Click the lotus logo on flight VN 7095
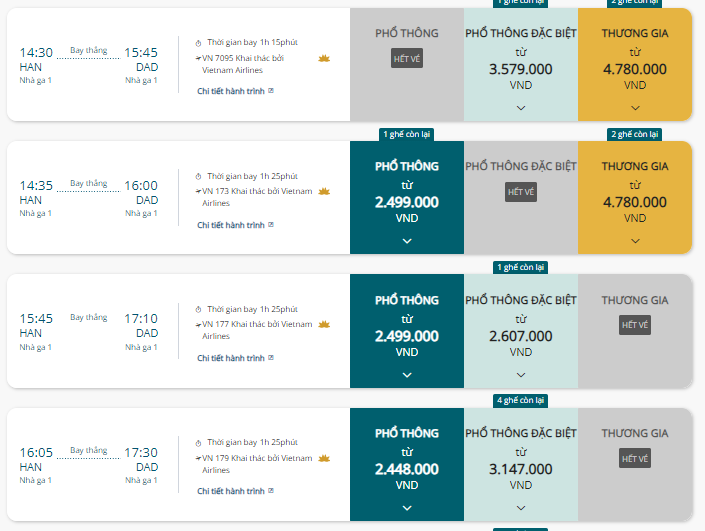This screenshot has height=531, width=705. 323,58
